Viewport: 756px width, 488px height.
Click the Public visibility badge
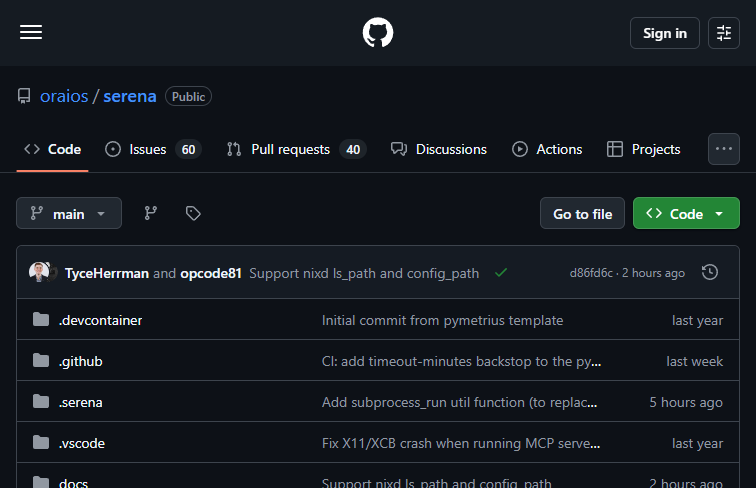[x=188, y=96]
